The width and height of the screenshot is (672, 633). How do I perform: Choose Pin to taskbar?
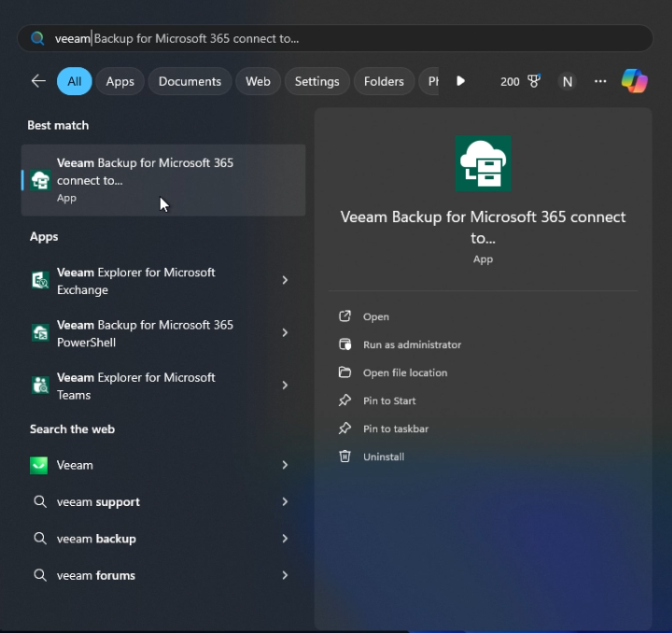pos(396,429)
